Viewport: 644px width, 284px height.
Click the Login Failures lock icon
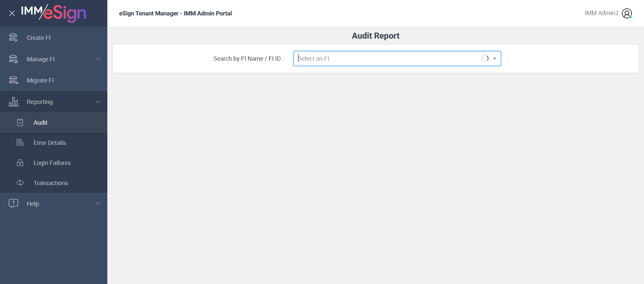(20, 163)
